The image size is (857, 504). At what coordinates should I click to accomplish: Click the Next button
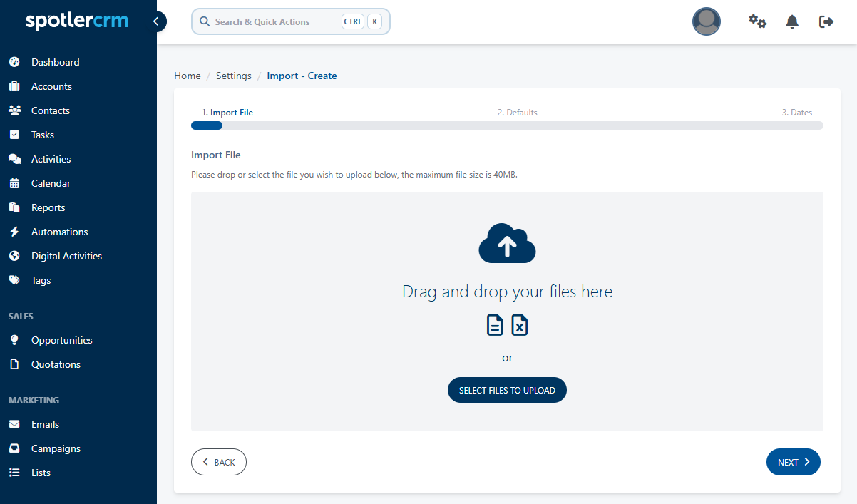pos(794,462)
